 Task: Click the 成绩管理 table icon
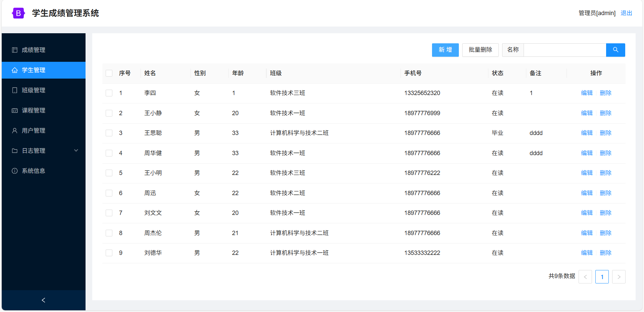click(15, 50)
